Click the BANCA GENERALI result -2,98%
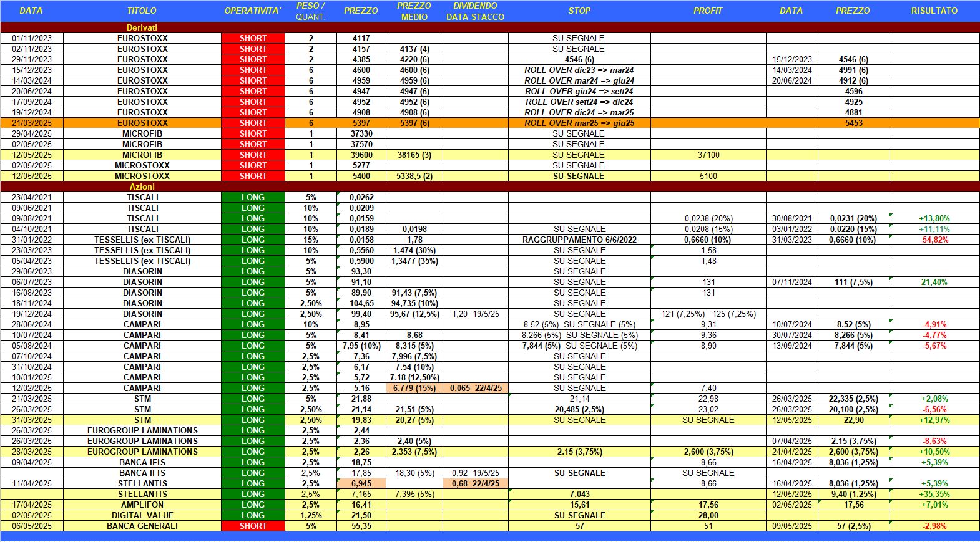The height and width of the screenshot is (542, 980). click(x=934, y=526)
